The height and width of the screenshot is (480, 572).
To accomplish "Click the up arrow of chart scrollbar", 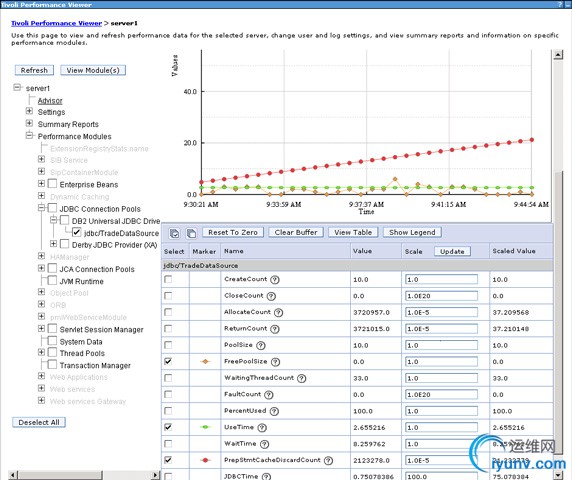I will (x=558, y=55).
